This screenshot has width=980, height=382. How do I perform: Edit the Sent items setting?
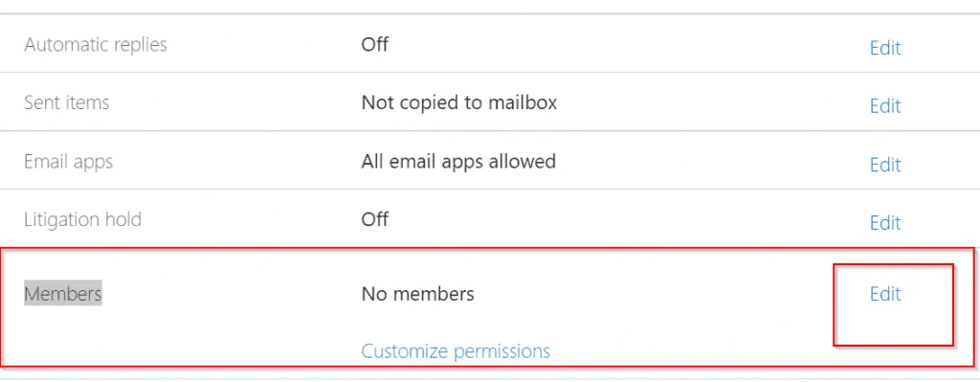point(885,106)
